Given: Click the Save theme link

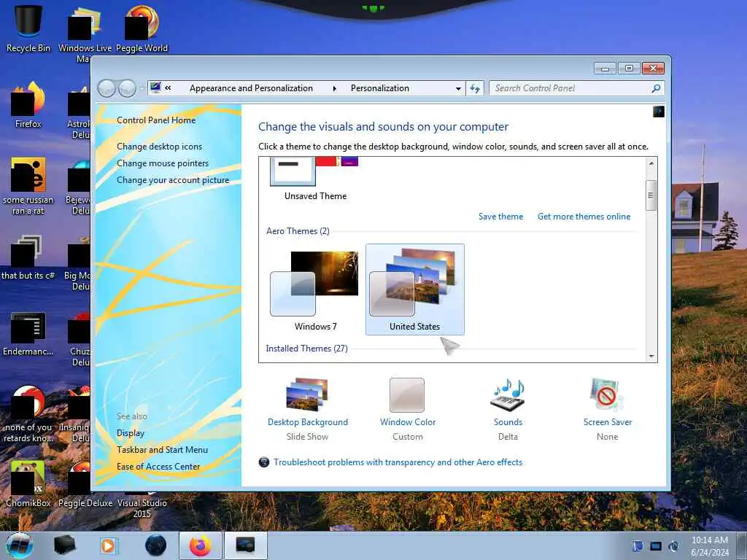Looking at the screenshot, I should [x=500, y=217].
